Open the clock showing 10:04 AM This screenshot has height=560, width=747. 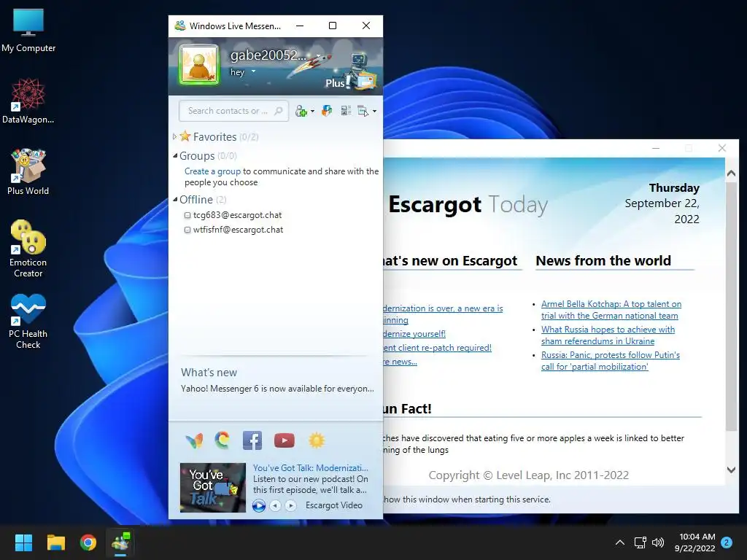(694, 542)
